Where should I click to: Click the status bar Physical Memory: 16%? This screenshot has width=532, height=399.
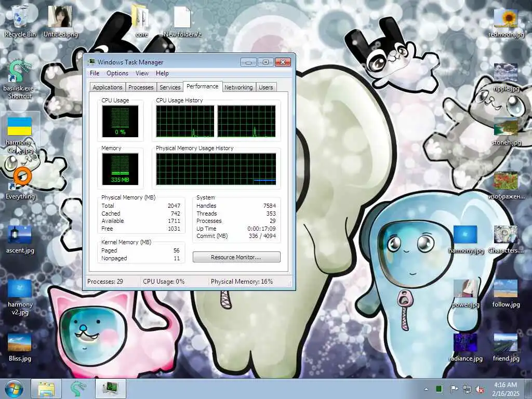point(242,282)
